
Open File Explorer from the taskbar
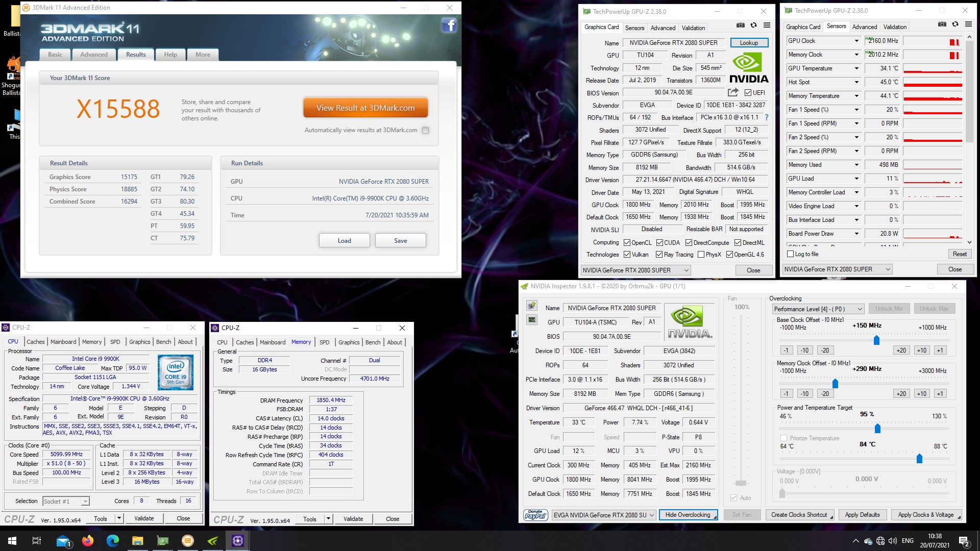[138, 541]
